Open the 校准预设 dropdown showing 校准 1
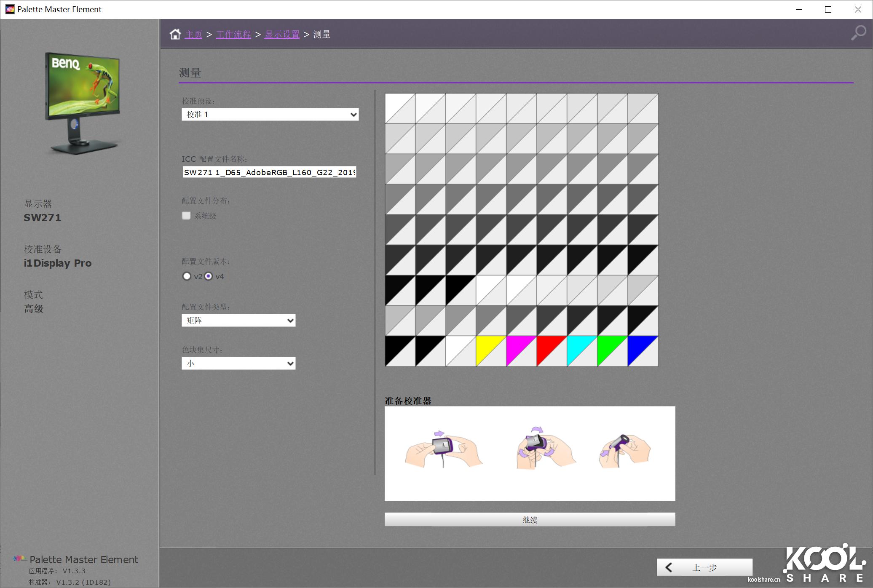The width and height of the screenshot is (873, 588). (x=270, y=115)
